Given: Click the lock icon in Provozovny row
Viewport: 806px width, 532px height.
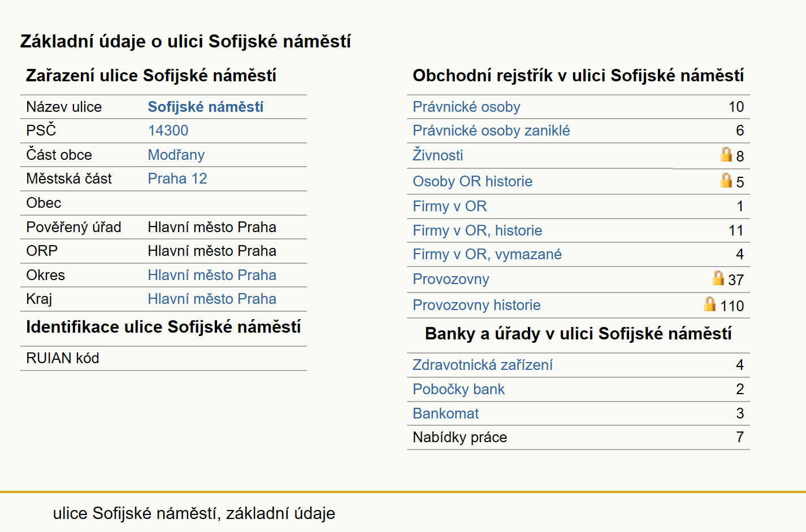Looking at the screenshot, I should (x=718, y=278).
